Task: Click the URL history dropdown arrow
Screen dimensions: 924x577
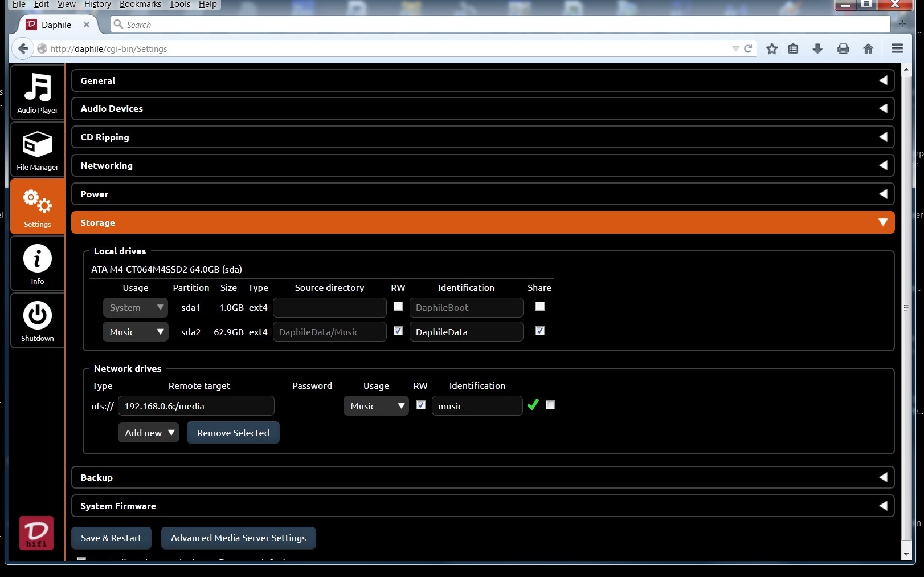Action: click(735, 48)
